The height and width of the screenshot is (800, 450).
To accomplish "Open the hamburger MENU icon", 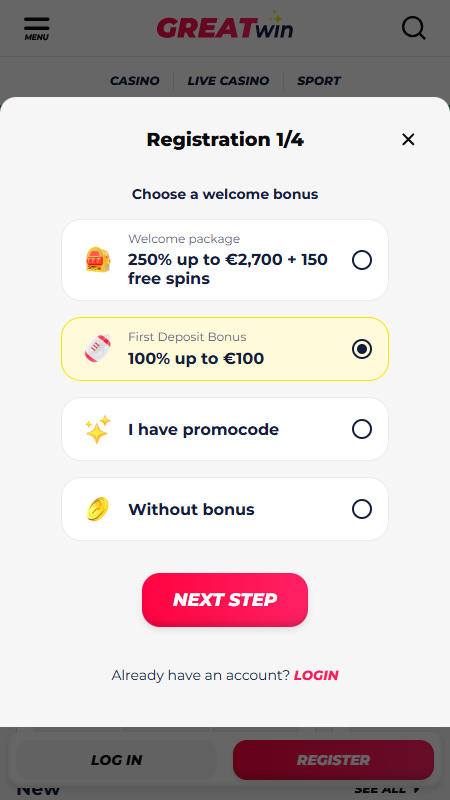I will click(37, 29).
